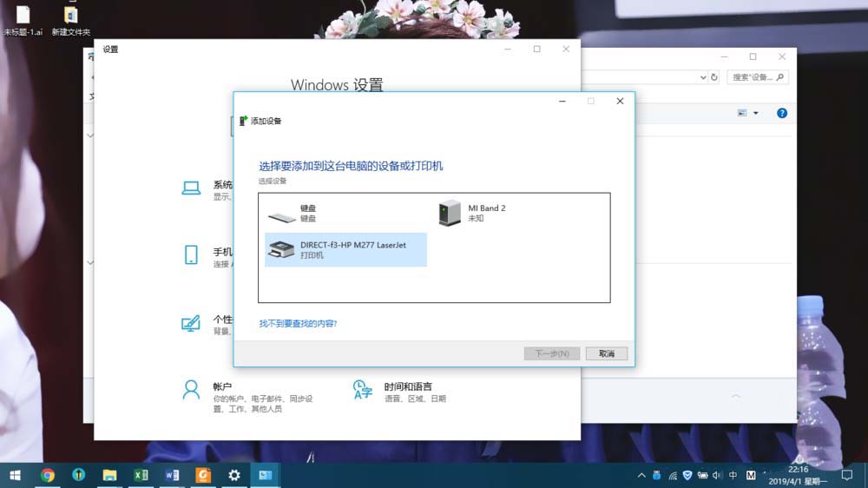The image size is (868, 488).
Task: Click the refresh button in address bar
Action: pos(714,77)
